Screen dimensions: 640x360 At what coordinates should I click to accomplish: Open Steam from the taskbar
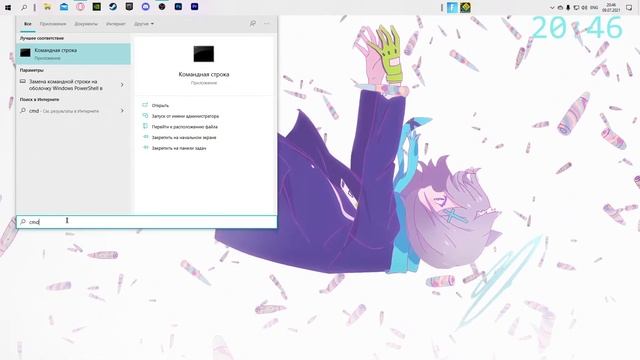click(113, 7)
